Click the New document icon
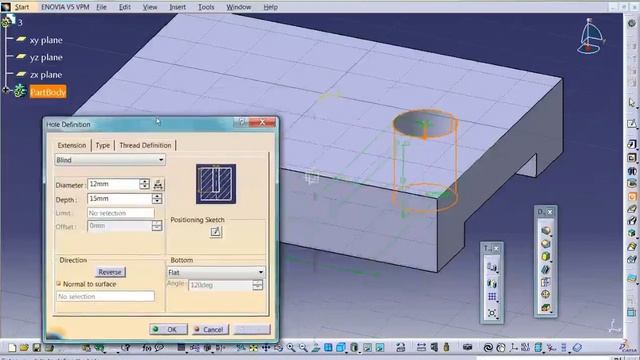The width and height of the screenshot is (640, 360). click(x=12, y=348)
